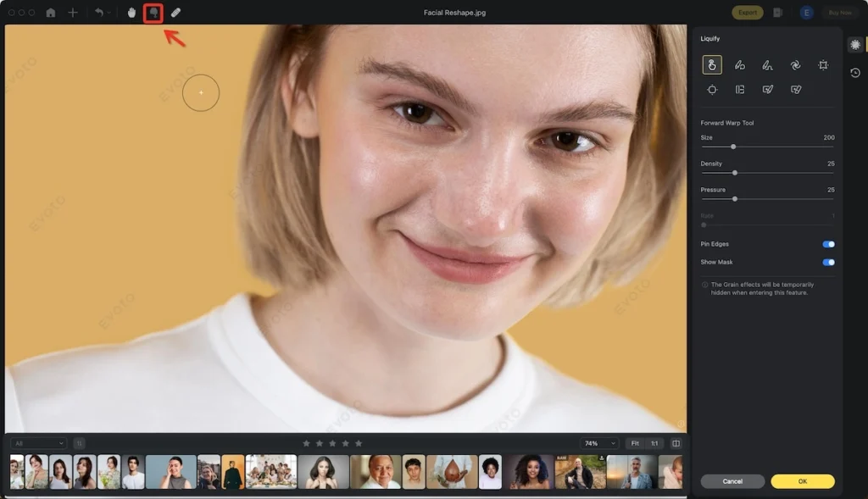Select the Smooth tool in Liquify
This screenshot has width=868, height=499.
point(767,65)
